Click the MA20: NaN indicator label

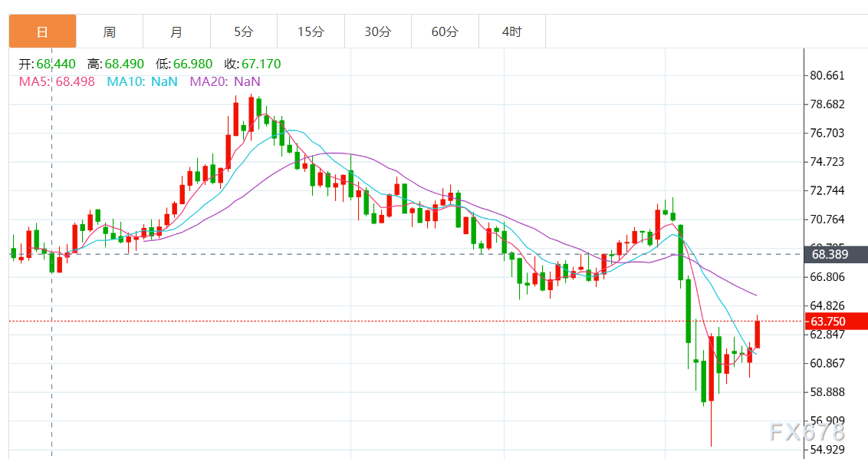click(x=225, y=81)
